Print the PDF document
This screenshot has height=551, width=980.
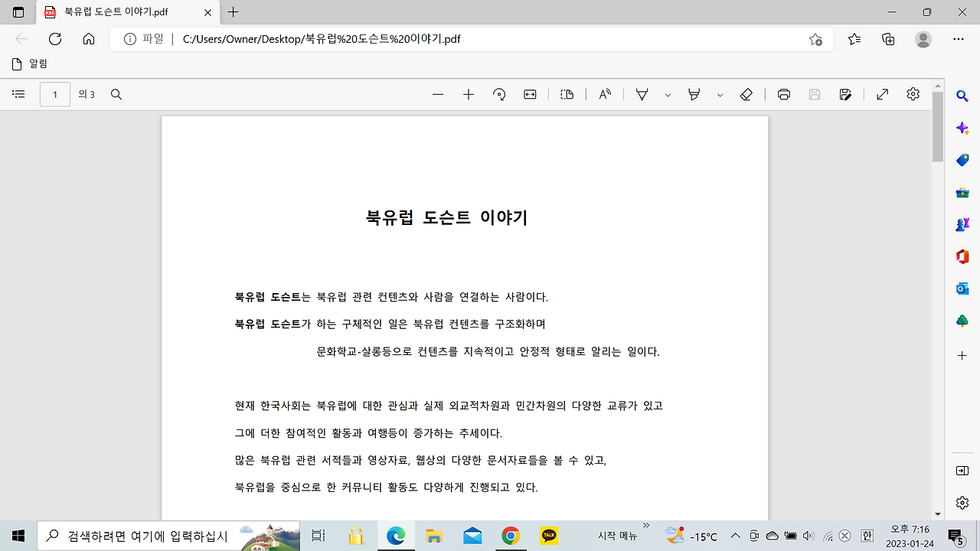[x=783, y=94]
